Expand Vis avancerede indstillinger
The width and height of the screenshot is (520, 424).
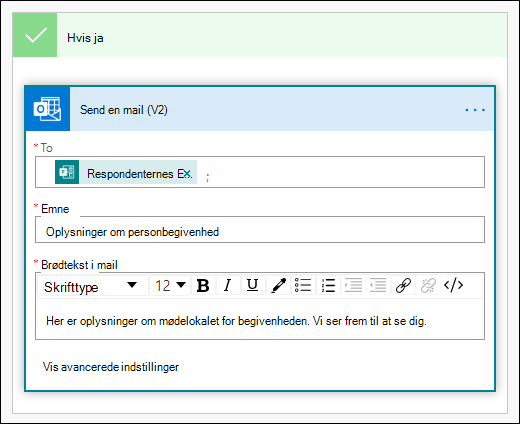[111, 367]
